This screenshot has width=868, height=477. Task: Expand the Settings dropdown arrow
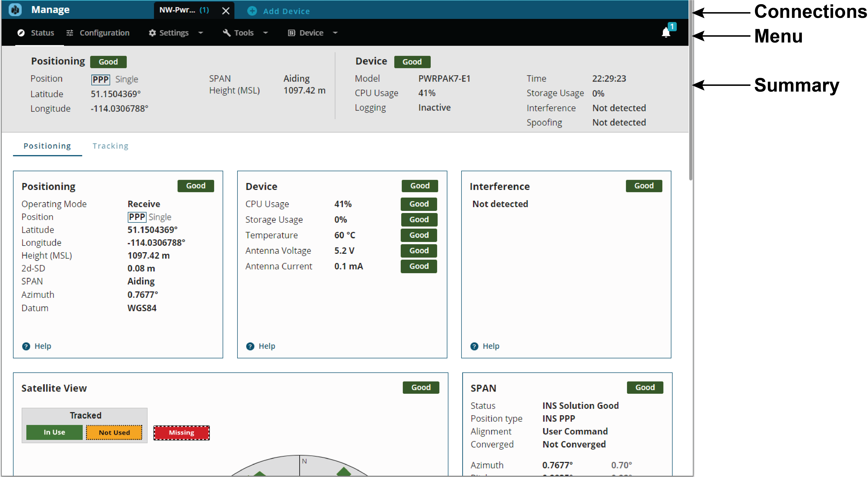pyautogui.click(x=201, y=33)
